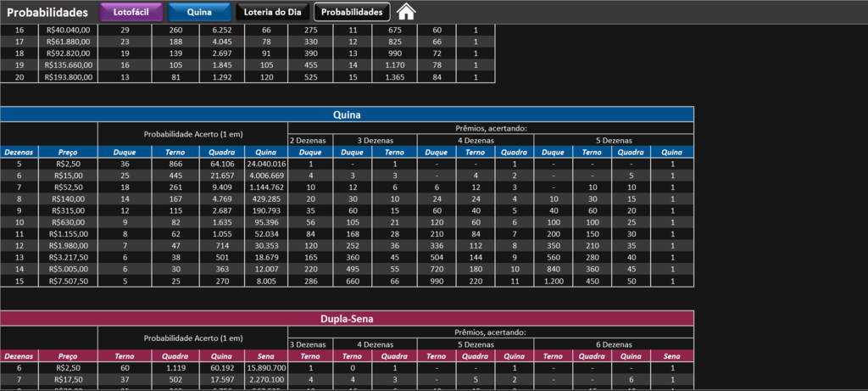Click Dupla-Sena Quadra cell 1.119
The image size is (868, 391).
[x=175, y=368]
